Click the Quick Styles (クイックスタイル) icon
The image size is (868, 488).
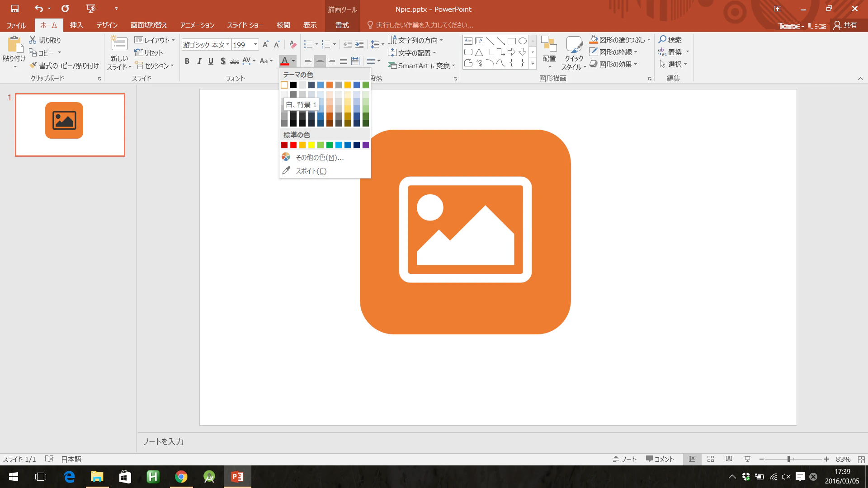point(574,44)
